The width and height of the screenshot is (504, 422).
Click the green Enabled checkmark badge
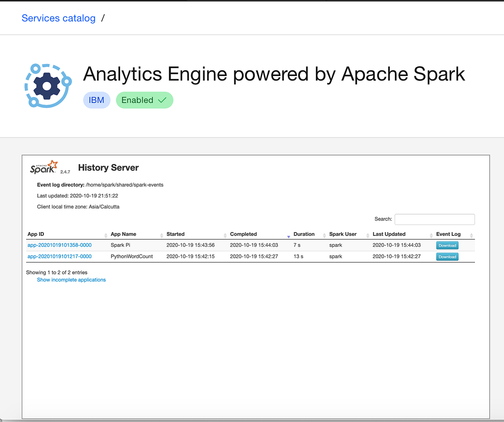144,100
